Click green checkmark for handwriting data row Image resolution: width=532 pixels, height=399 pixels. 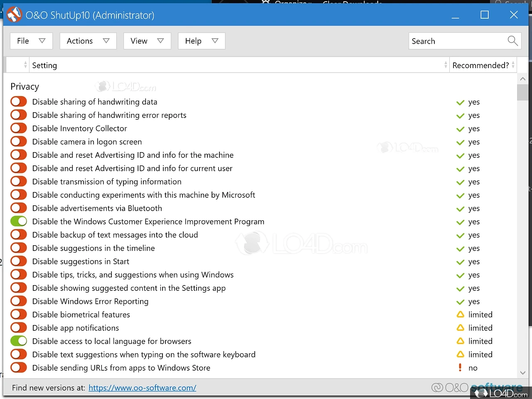click(460, 102)
